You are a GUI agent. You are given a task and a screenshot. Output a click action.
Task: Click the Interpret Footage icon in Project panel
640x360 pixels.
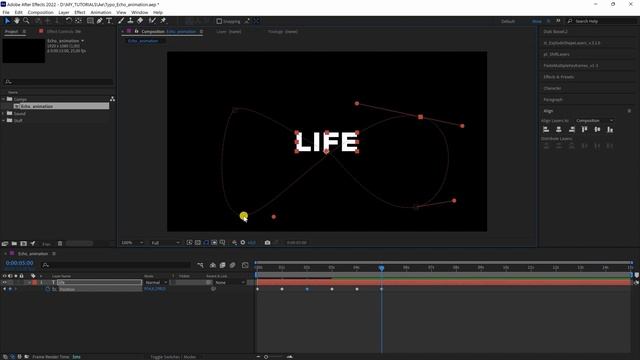pyautogui.click(x=5, y=244)
